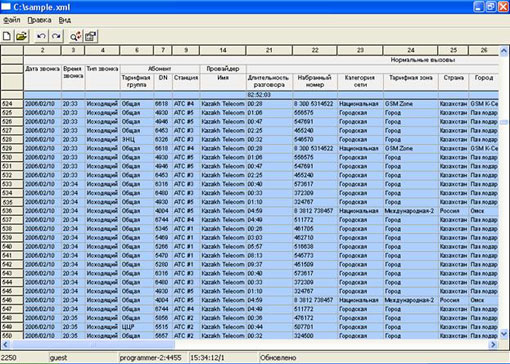Click 15:34:12/1 in the status bar
The image size is (510, 364).
[207, 358]
